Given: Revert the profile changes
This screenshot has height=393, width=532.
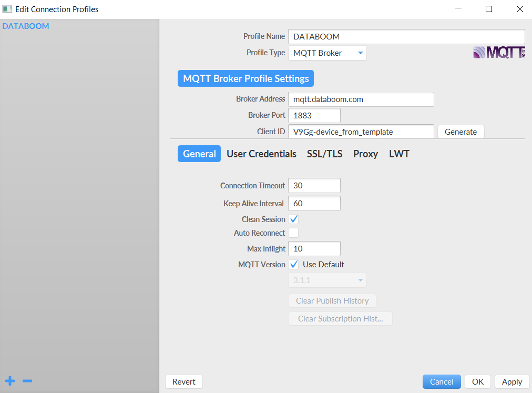Looking at the screenshot, I should (x=184, y=382).
